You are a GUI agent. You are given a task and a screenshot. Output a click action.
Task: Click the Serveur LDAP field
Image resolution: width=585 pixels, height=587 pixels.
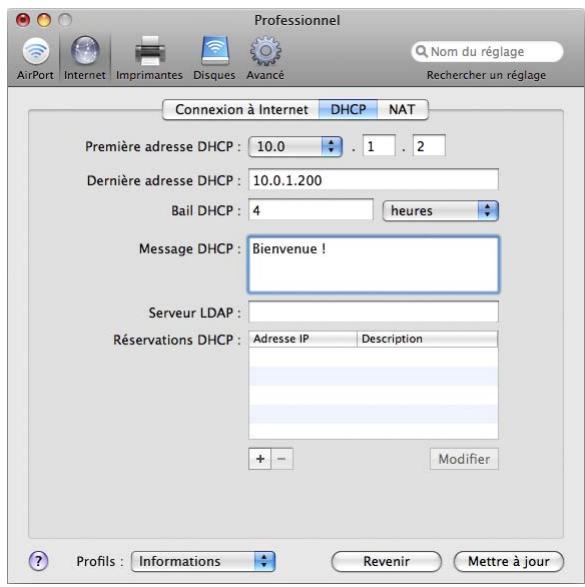coord(374,312)
